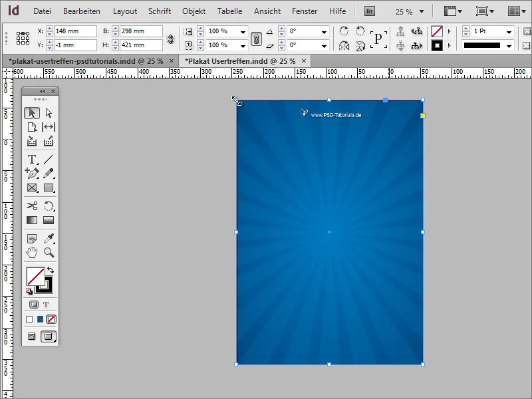Screen dimensions: 532x399
Task: Choose the Hand tool
Action: pyautogui.click(x=32, y=252)
